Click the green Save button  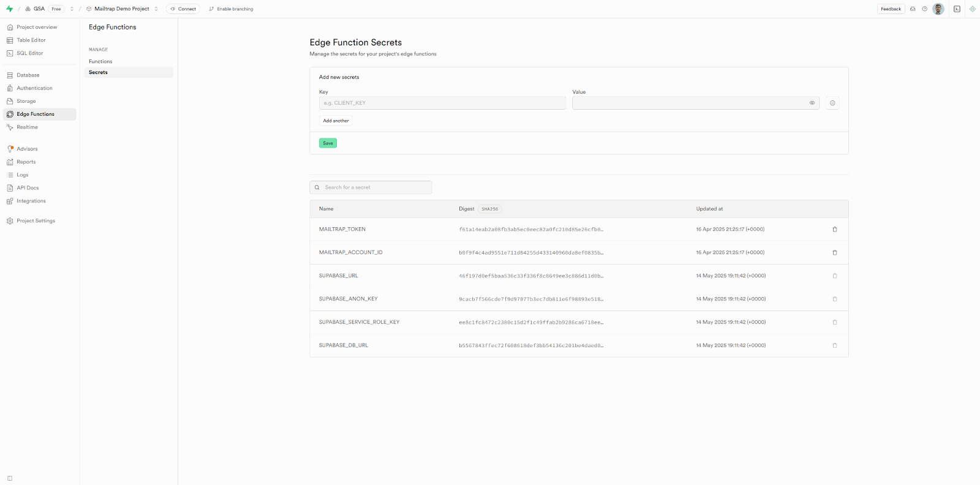pyautogui.click(x=328, y=143)
